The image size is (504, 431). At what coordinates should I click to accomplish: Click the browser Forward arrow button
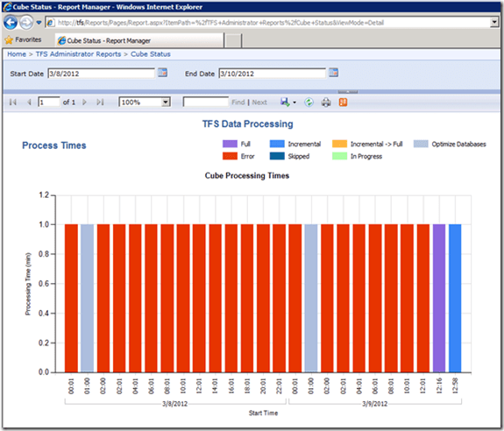point(26,23)
